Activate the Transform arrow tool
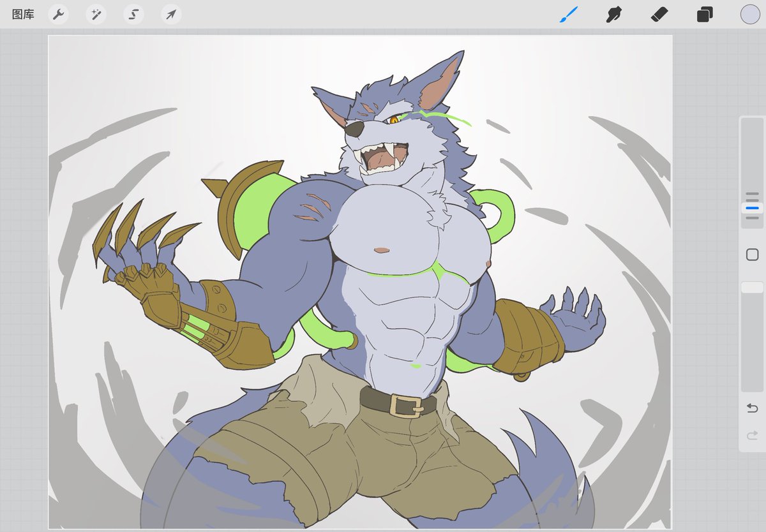766x532 pixels. tap(171, 14)
